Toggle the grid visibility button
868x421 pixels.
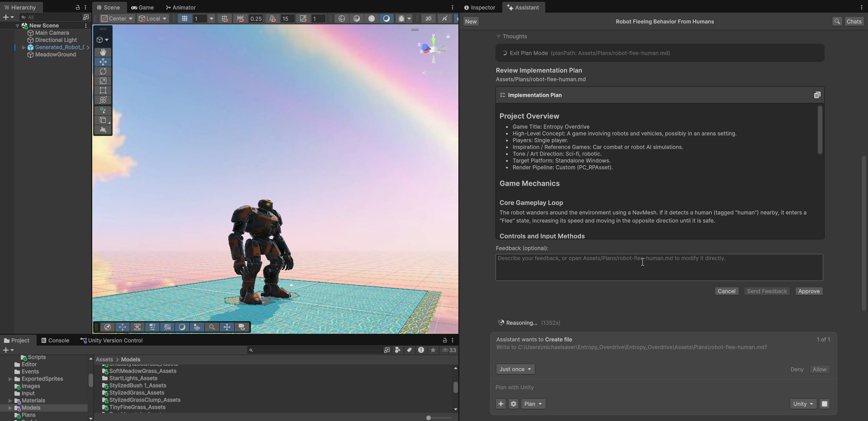pyautogui.click(x=184, y=19)
